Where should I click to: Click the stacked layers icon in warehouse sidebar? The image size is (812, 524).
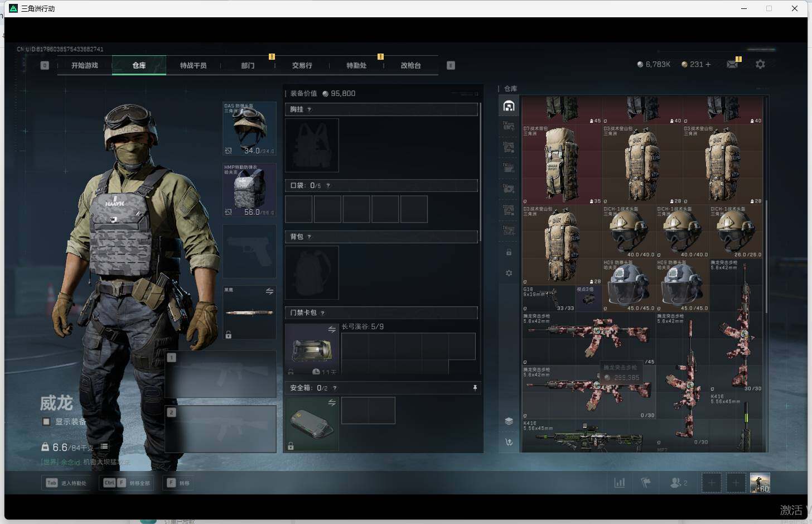(x=509, y=421)
